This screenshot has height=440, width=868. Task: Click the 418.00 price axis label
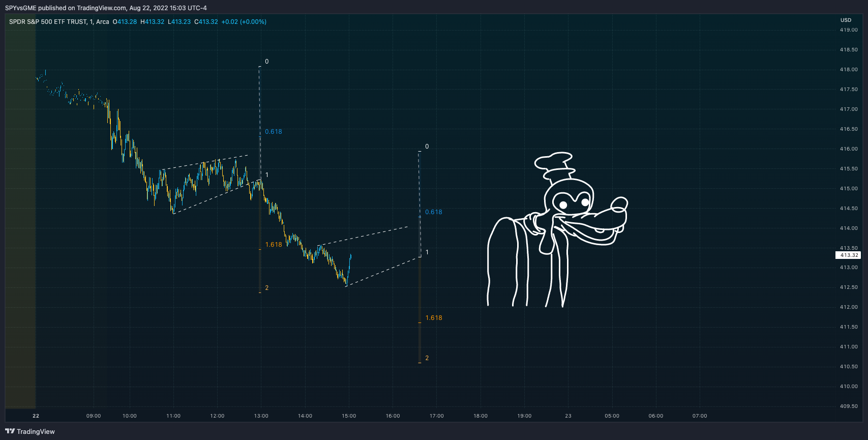pyautogui.click(x=849, y=70)
